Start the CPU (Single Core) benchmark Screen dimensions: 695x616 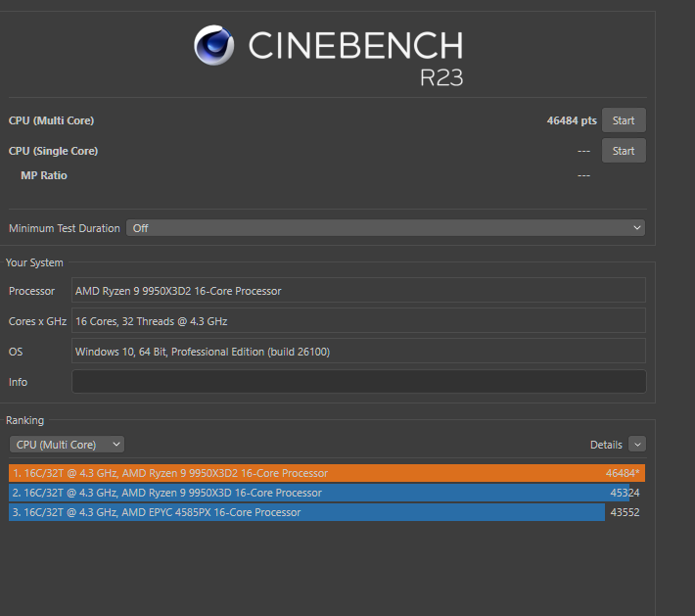click(624, 151)
